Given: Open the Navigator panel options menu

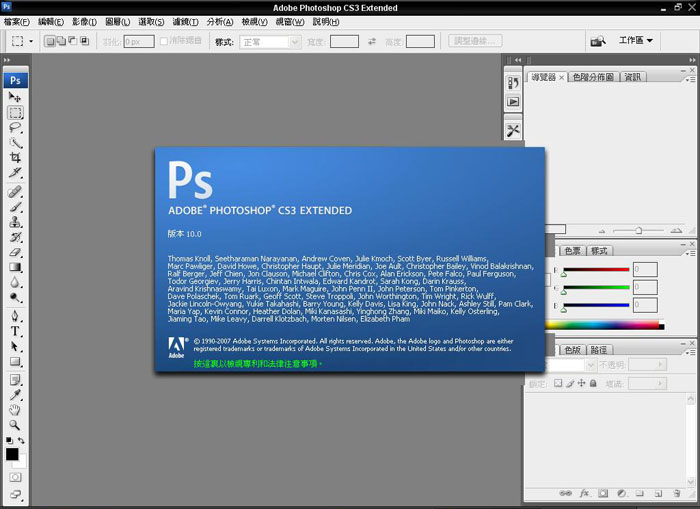Looking at the screenshot, I should [690, 79].
